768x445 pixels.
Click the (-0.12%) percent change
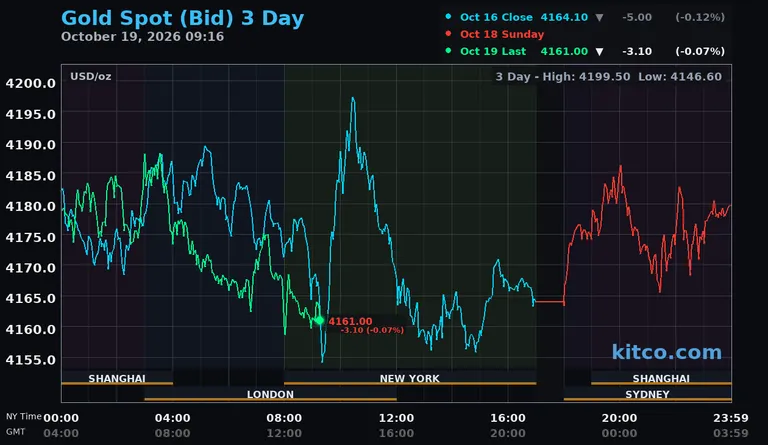click(700, 17)
